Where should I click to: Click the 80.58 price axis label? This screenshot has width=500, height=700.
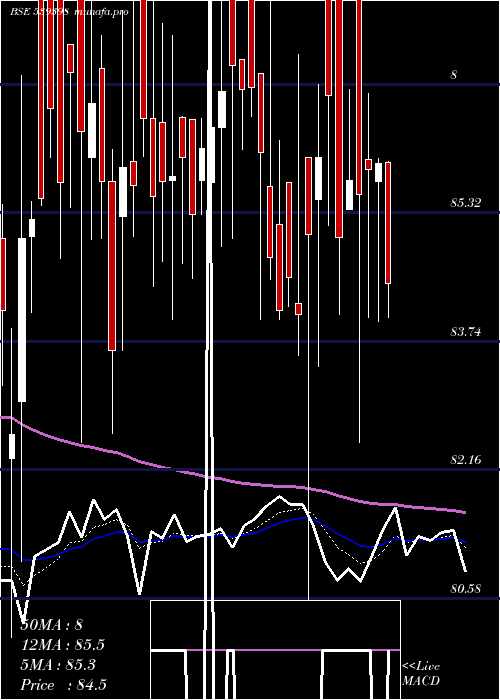point(466,589)
